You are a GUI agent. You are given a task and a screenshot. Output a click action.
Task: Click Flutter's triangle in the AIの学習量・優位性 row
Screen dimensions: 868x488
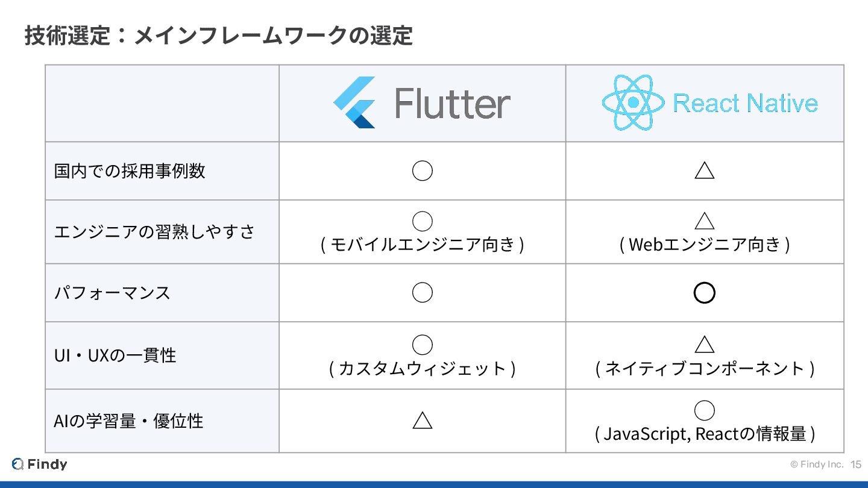pos(422,420)
